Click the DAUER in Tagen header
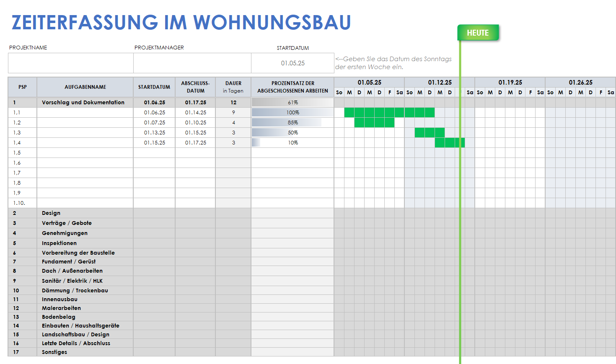The image size is (616, 364). [x=233, y=87]
